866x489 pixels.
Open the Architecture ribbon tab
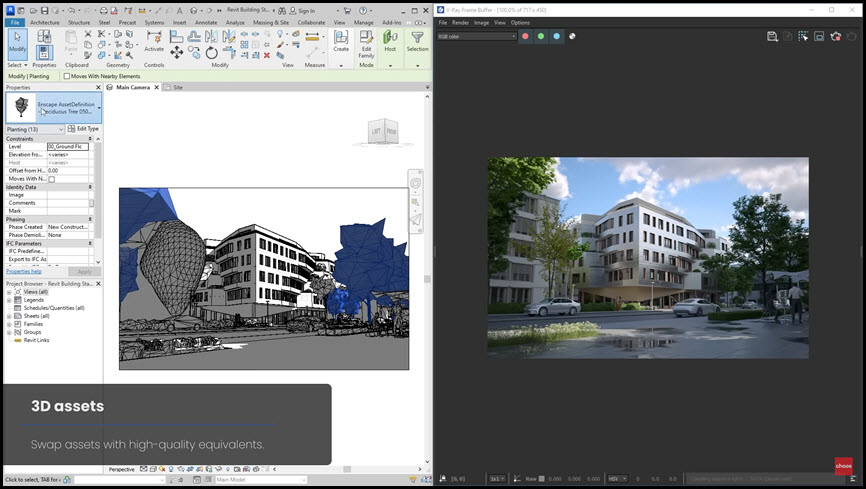click(45, 23)
